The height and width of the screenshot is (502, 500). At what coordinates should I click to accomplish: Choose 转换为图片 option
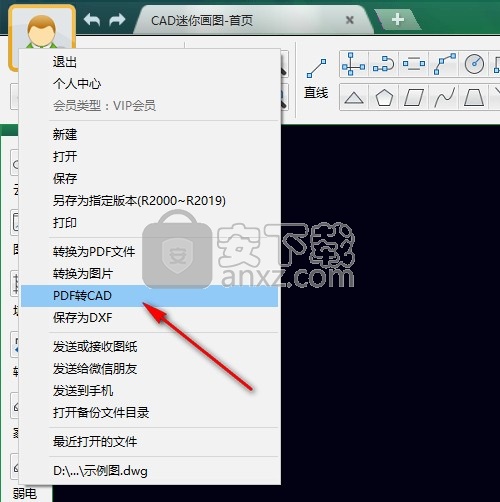coord(149,274)
